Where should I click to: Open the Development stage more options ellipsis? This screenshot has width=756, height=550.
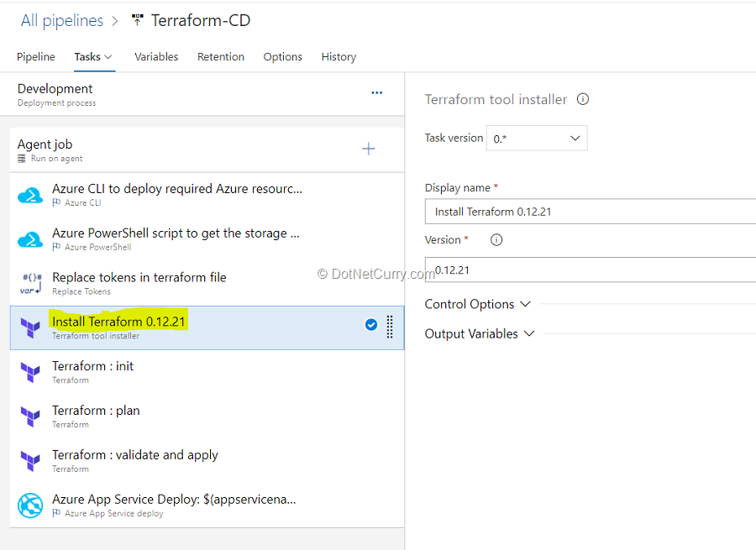click(x=377, y=92)
